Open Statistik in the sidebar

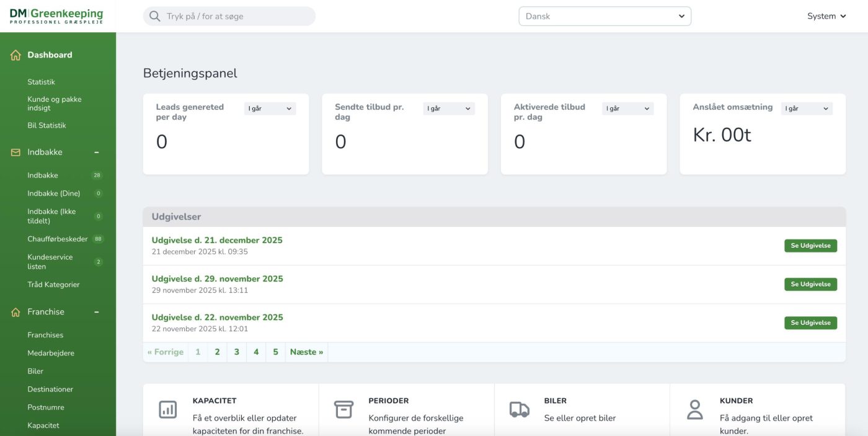click(41, 82)
